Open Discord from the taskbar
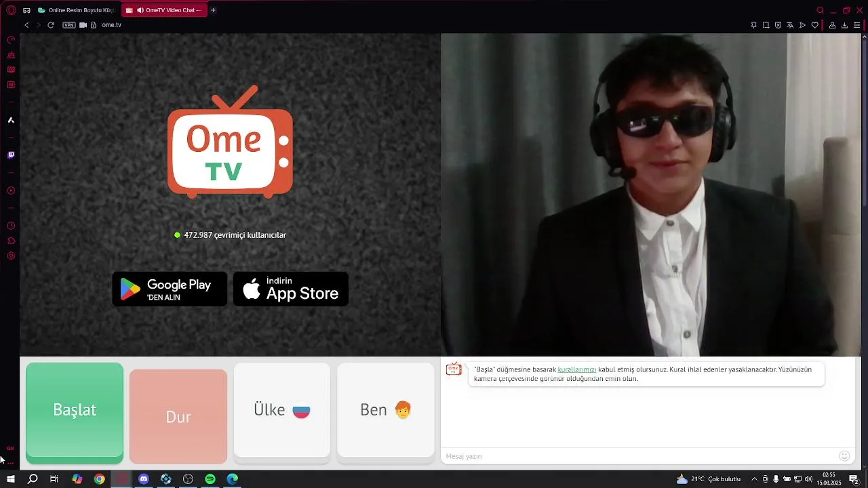 pyautogui.click(x=144, y=479)
